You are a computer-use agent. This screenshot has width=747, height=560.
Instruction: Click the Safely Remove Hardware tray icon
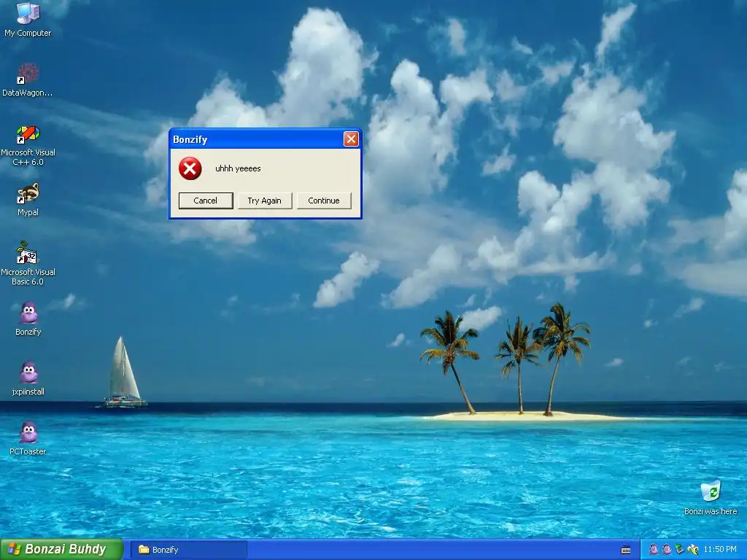tap(679, 550)
